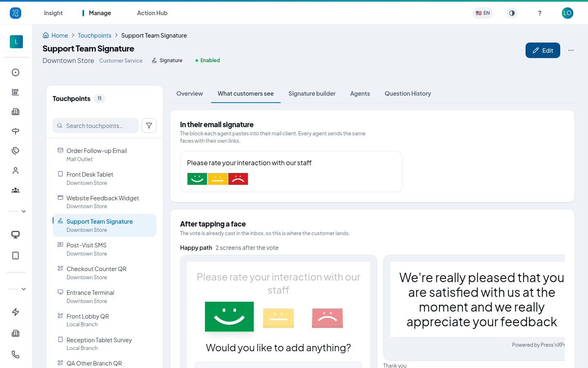The width and height of the screenshot is (588, 368).
Task: Select the large green happy face preview
Action: [229, 316]
